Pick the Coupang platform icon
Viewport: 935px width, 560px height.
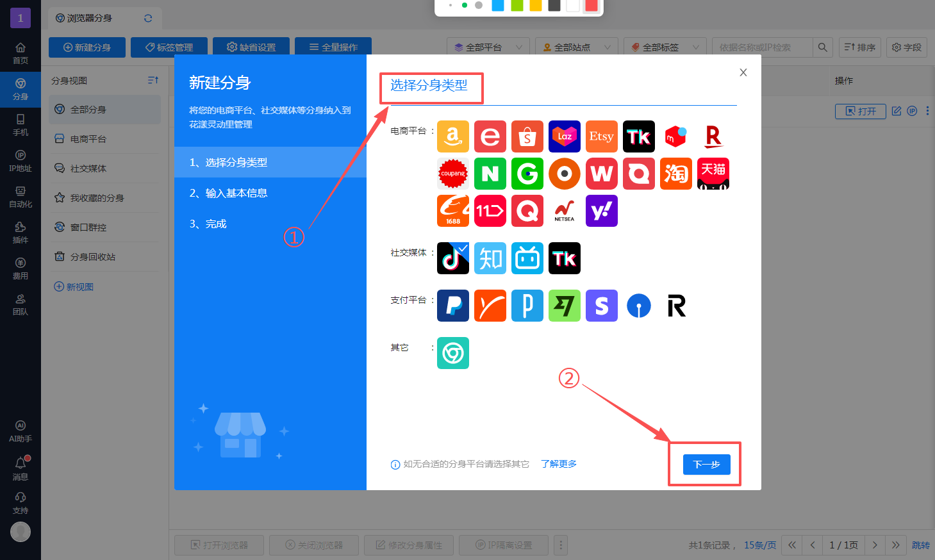pyautogui.click(x=452, y=174)
